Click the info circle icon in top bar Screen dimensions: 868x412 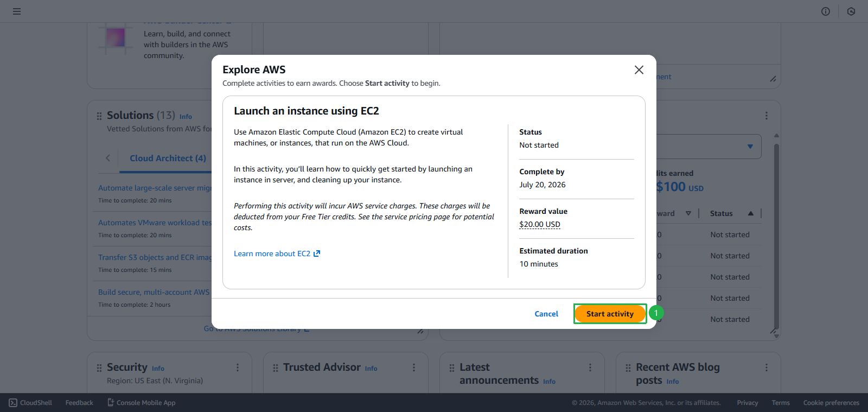click(x=826, y=11)
